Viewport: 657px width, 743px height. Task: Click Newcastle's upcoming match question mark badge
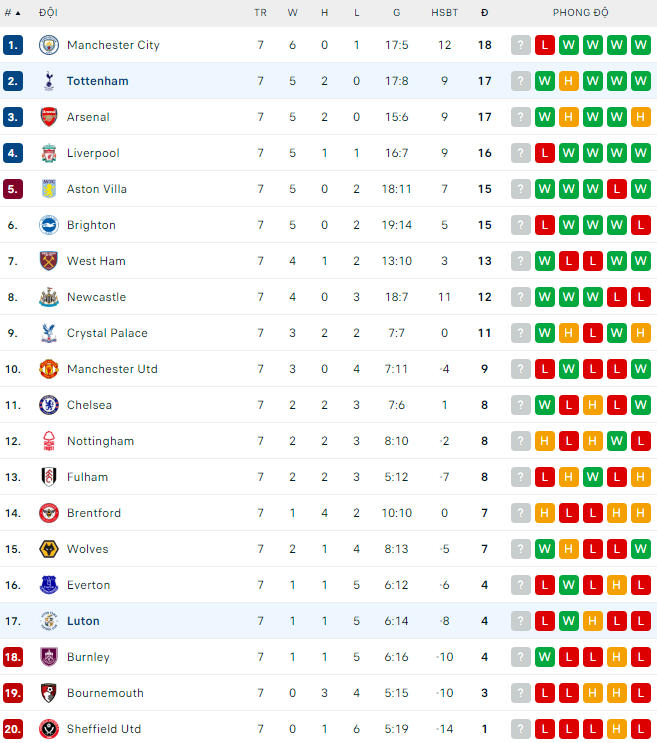coord(521,297)
